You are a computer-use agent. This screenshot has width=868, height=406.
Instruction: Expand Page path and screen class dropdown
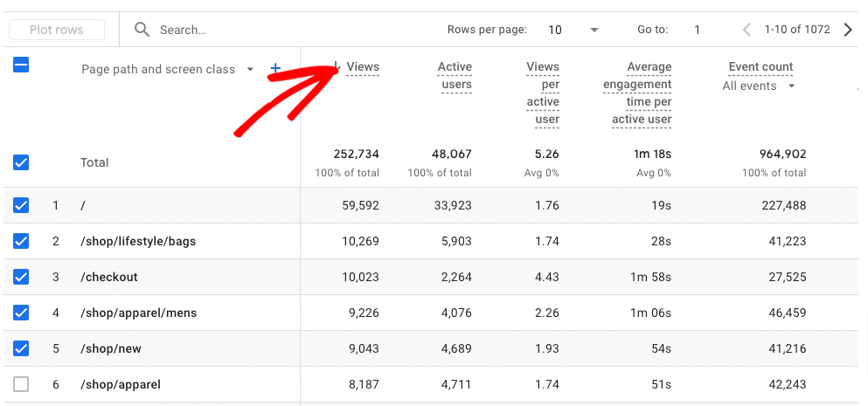250,69
